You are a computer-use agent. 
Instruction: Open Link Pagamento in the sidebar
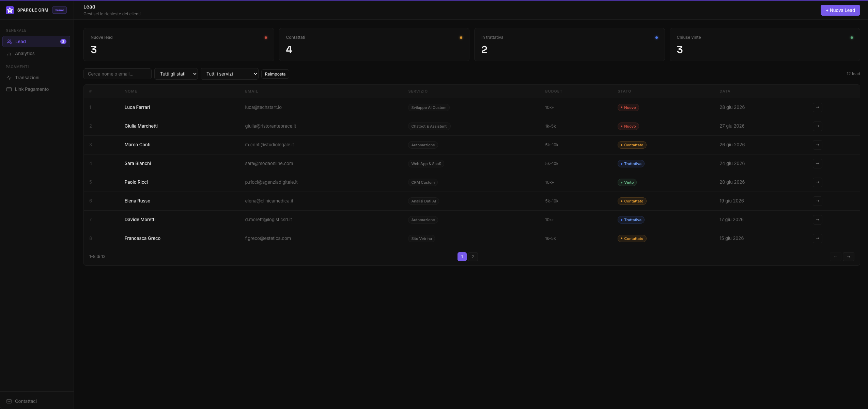(x=36, y=89)
